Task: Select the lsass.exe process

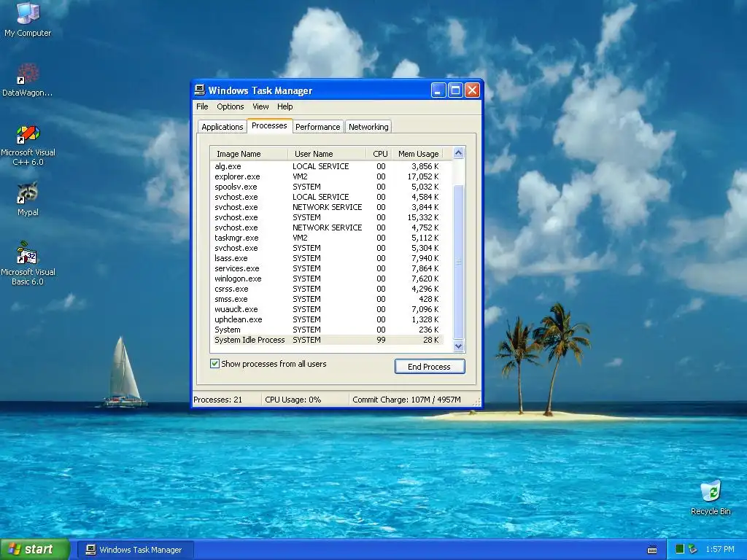Action: 327,258
